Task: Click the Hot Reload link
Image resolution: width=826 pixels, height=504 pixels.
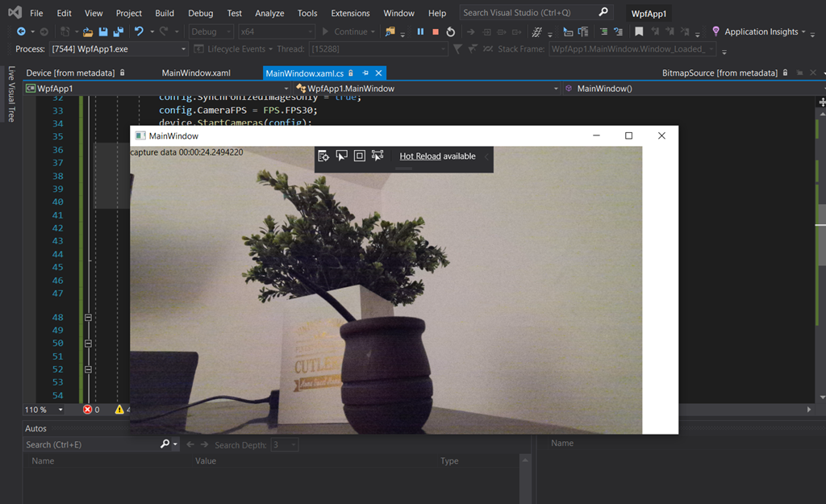Action: pyautogui.click(x=419, y=156)
